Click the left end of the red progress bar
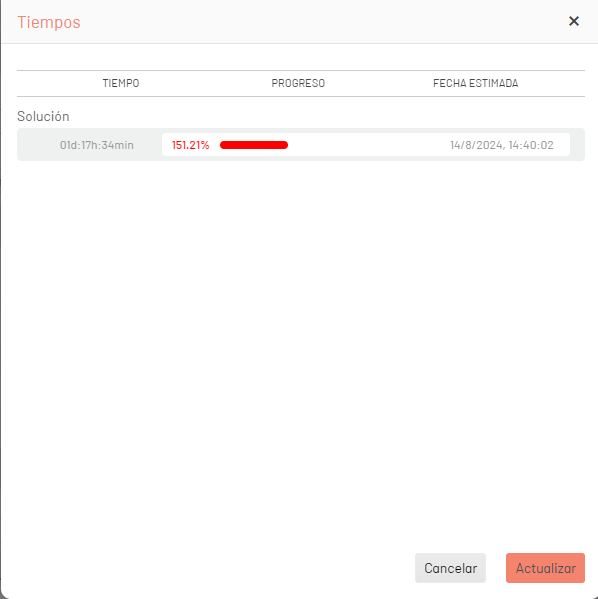 tap(223, 145)
